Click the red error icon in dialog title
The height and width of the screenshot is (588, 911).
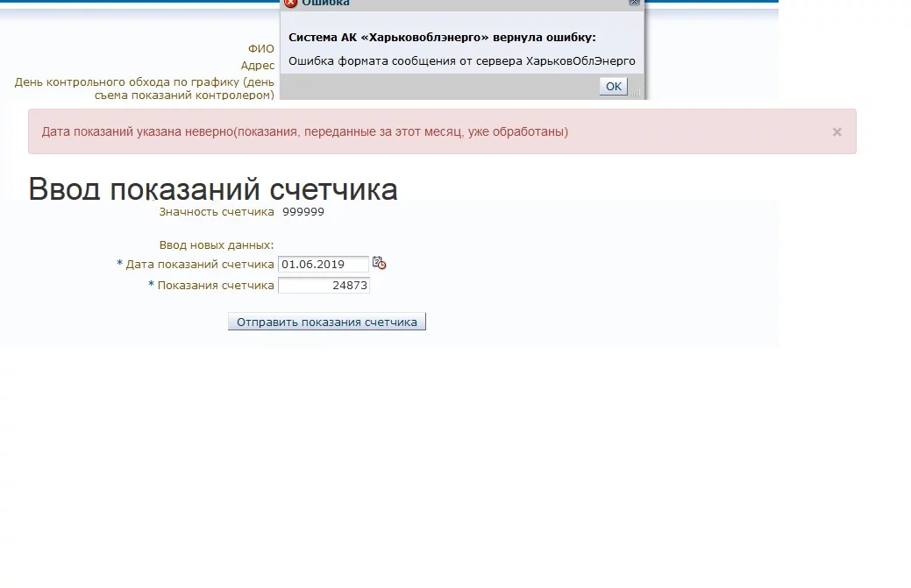pos(291,3)
